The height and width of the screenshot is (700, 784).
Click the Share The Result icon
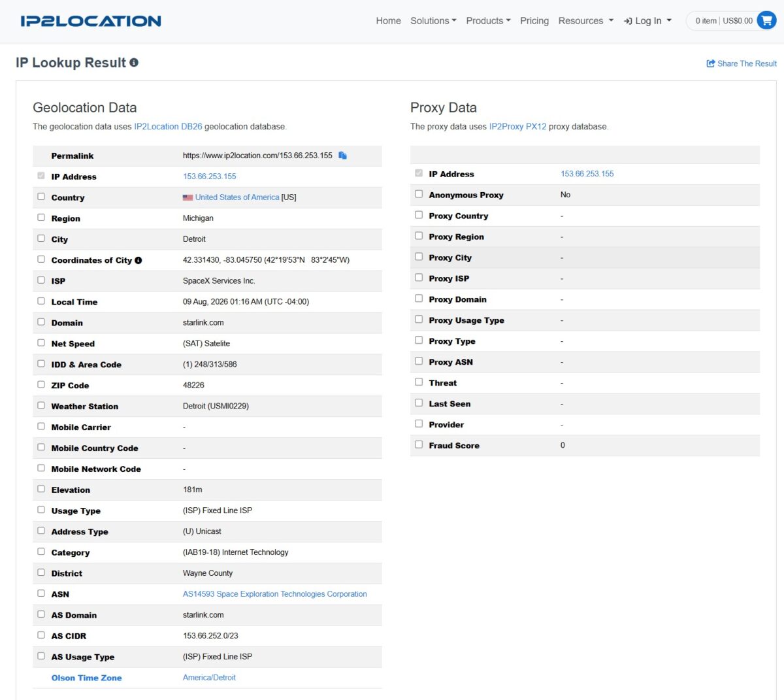click(711, 63)
